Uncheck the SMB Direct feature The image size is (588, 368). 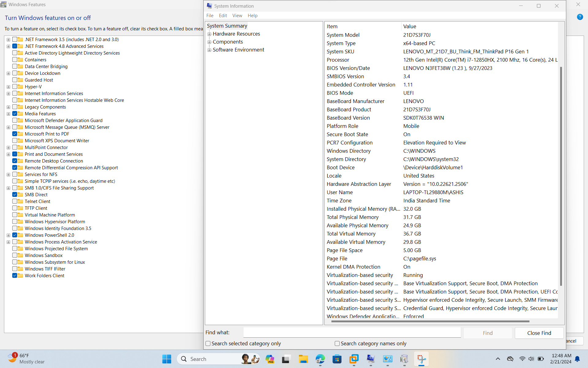coord(15,195)
